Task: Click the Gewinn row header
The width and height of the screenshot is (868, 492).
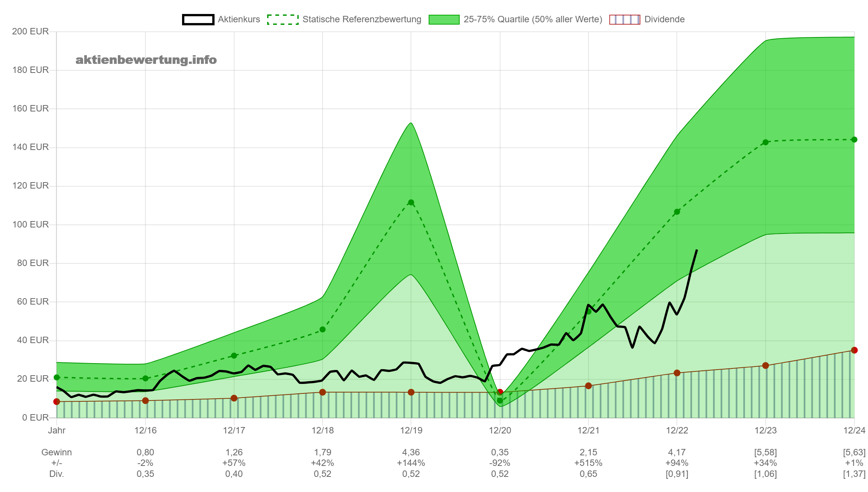Action: (57, 452)
